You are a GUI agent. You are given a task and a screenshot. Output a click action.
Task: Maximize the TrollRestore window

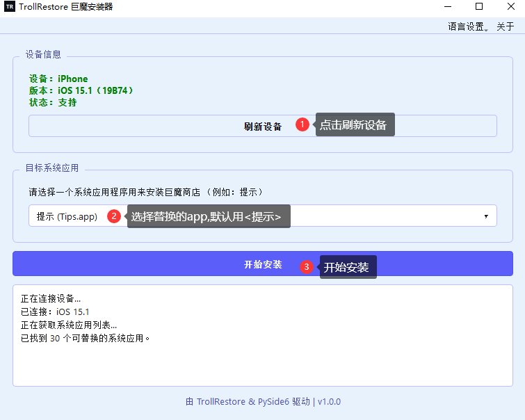point(478,7)
